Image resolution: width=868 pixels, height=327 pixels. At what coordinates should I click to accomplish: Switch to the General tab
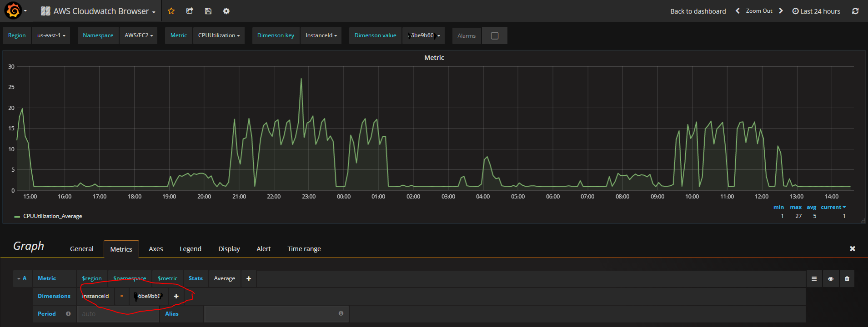(x=82, y=249)
